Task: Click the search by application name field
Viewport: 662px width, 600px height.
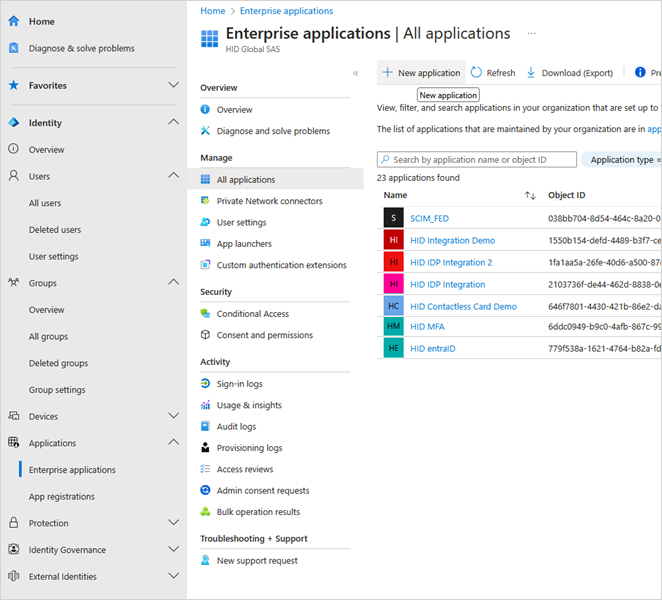Action: 477,160
